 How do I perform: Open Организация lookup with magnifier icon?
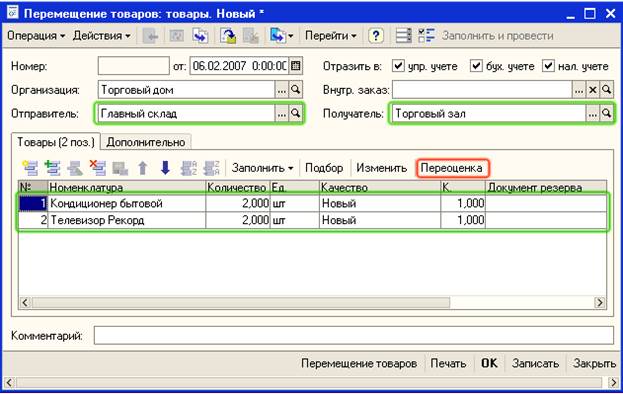pyautogui.click(x=295, y=90)
